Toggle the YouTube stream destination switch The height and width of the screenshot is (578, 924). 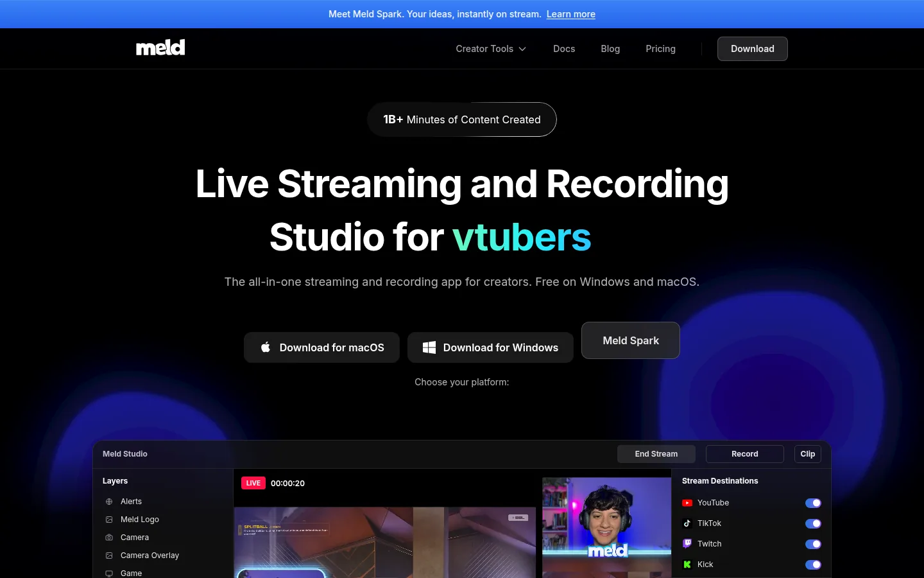click(813, 503)
